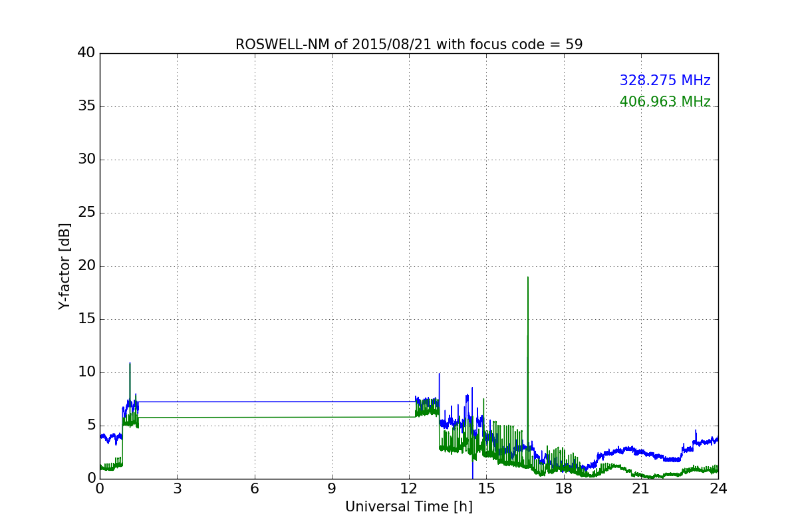Screen dimensions: 798x532
Task: Click the y-axis tick label '20'
Action: (86, 266)
